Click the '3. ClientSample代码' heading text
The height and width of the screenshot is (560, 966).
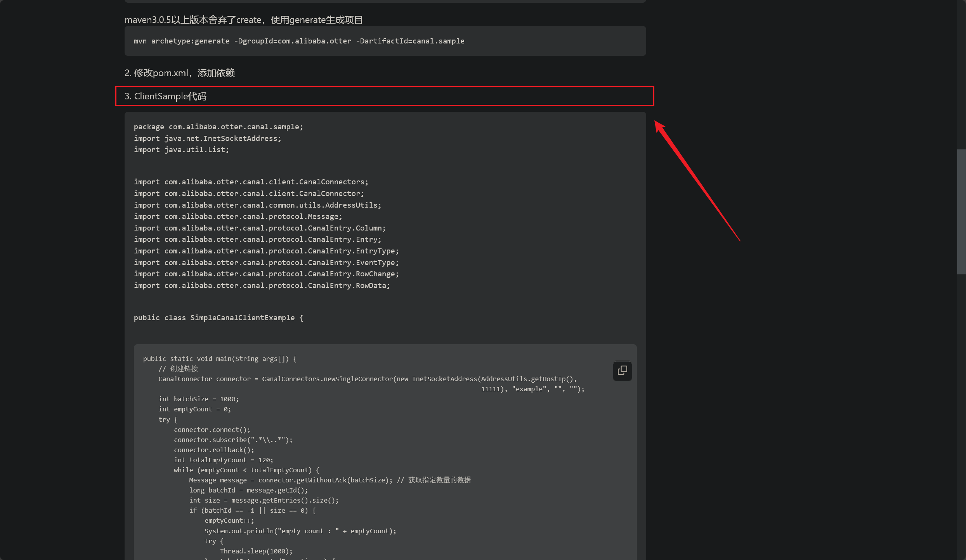[165, 96]
